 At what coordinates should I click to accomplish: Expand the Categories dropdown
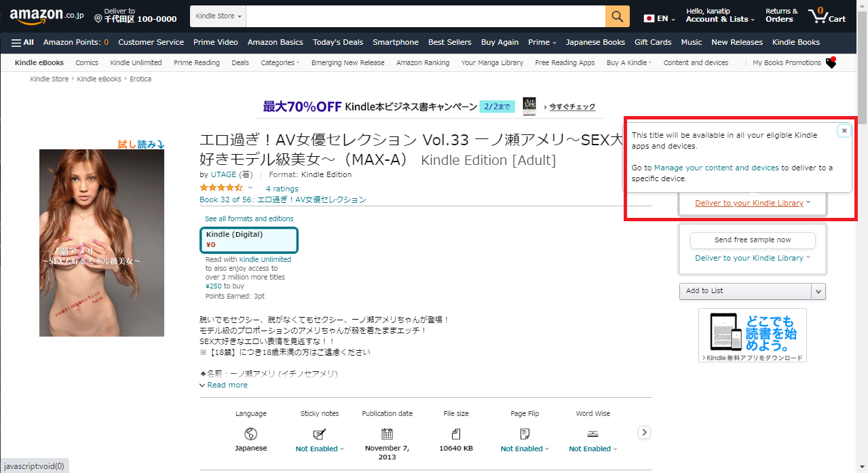click(x=280, y=62)
